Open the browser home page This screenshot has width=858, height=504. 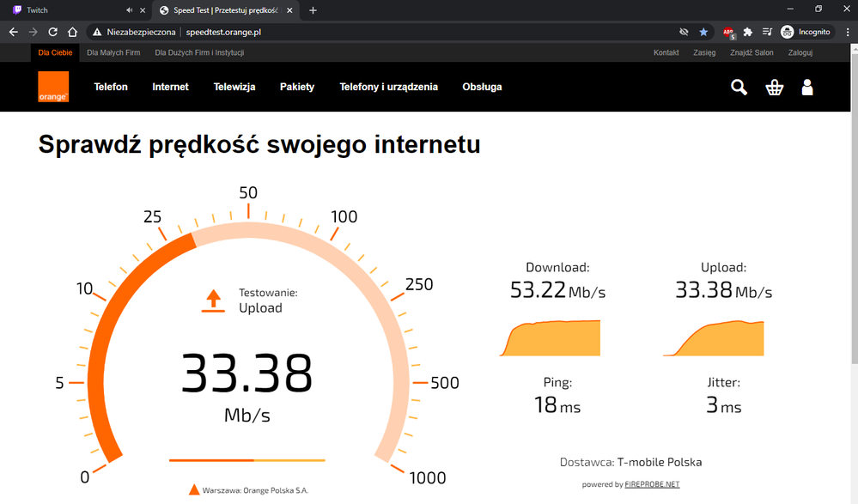pos(72,33)
